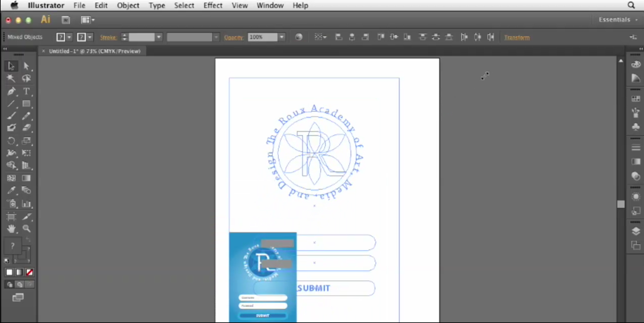Screen dimensions: 644x323
Task: Open the Graphic Styles panel
Action: (635, 210)
